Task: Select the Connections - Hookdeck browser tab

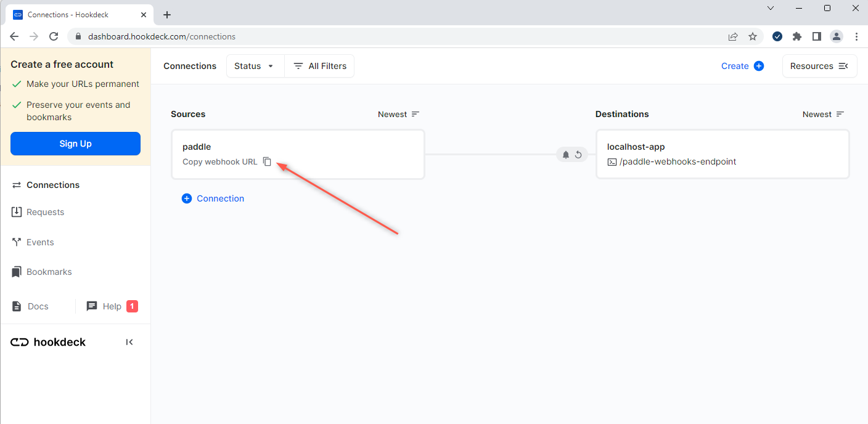Action: tap(80, 15)
